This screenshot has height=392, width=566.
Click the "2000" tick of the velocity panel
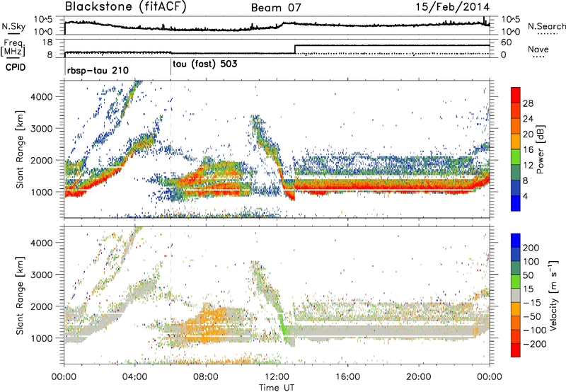click(41, 306)
